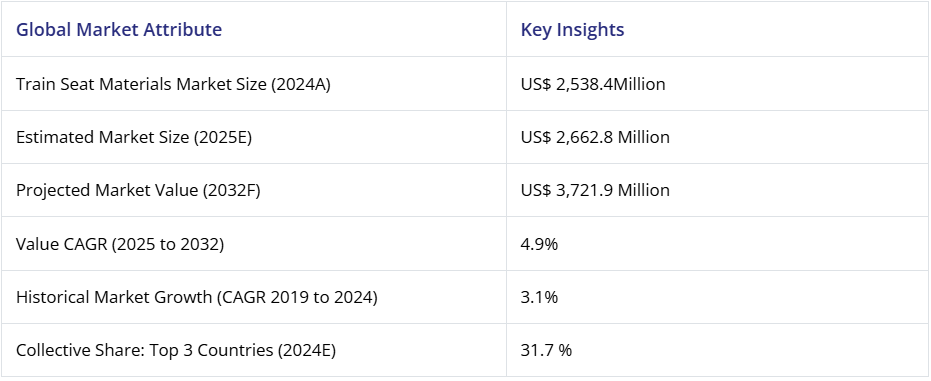The width and height of the screenshot is (931, 381).
Task: Click '(2024A)' in the first row label
Action: pyautogui.click(x=300, y=84)
